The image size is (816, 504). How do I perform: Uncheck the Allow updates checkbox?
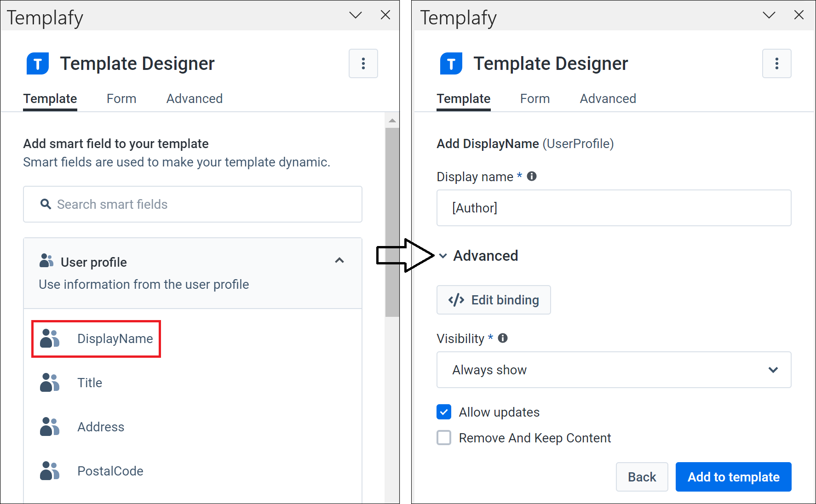(x=443, y=412)
